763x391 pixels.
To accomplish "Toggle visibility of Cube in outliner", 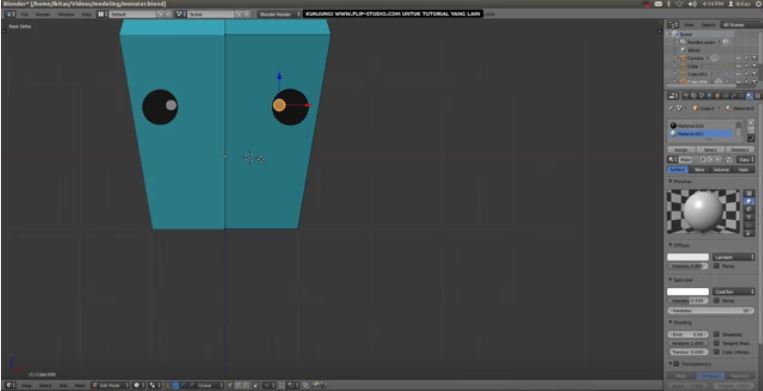I will [738, 66].
